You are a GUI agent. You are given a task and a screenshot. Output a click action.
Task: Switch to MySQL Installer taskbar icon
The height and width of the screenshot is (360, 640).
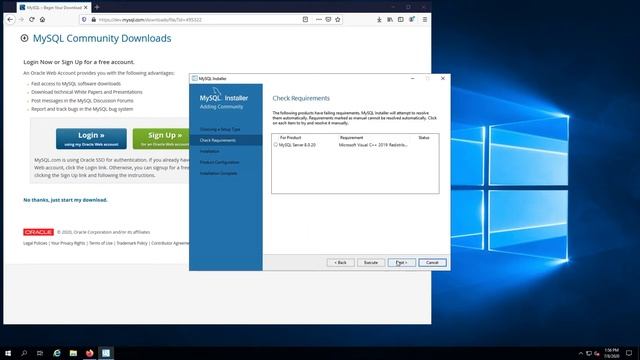click(x=106, y=353)
